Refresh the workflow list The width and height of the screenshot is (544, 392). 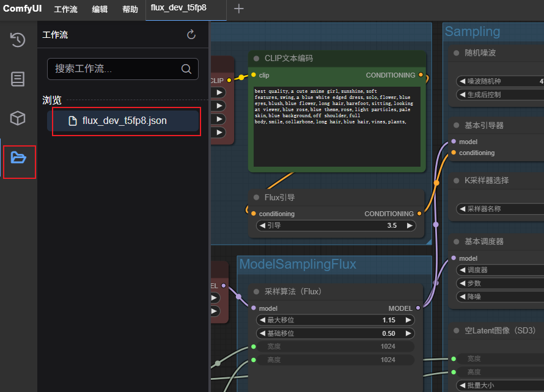pyautogui.click(x=191, y=35)
